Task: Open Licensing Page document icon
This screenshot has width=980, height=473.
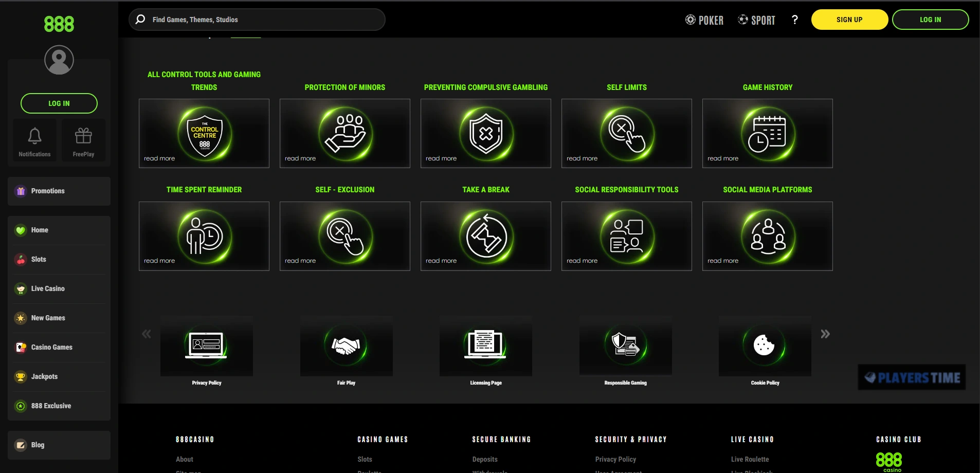Action: [486, 345]
